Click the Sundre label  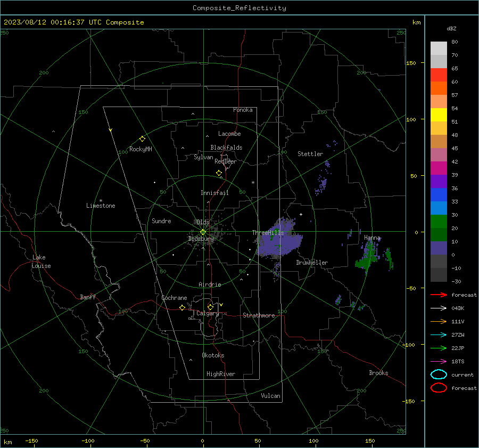tap(161, 221)
